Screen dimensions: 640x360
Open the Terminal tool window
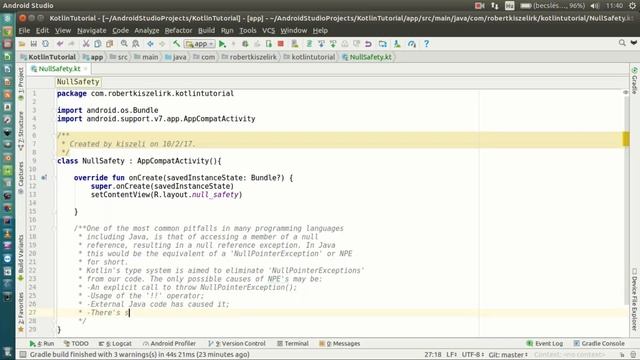[x=293, y=344]
